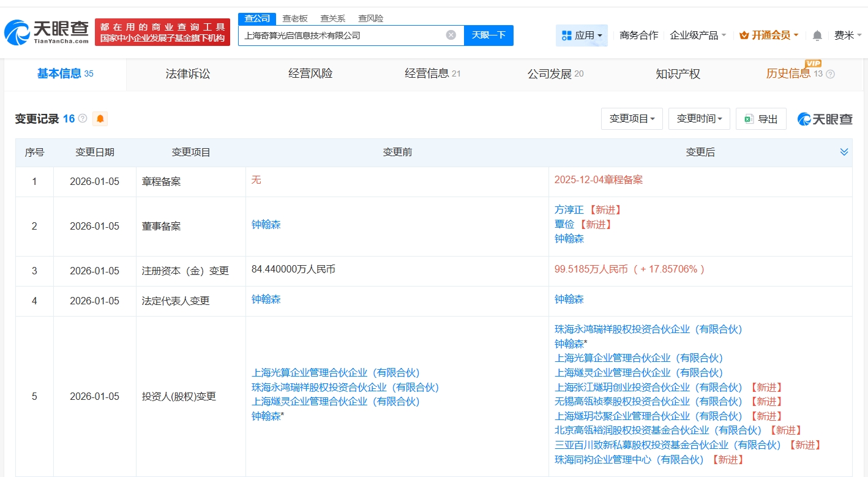Open 方淳正 director link
Screen dimensions: 868x477
(569, 209)
